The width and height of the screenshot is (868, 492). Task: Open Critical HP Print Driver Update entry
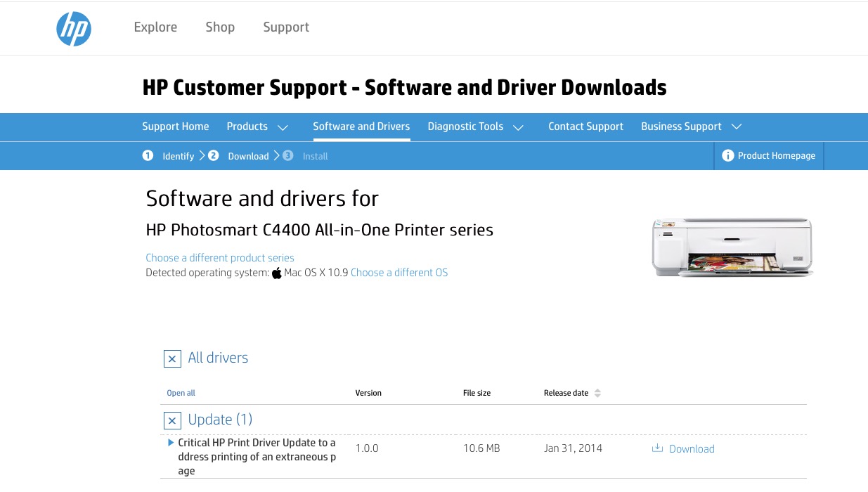point(257,457)
